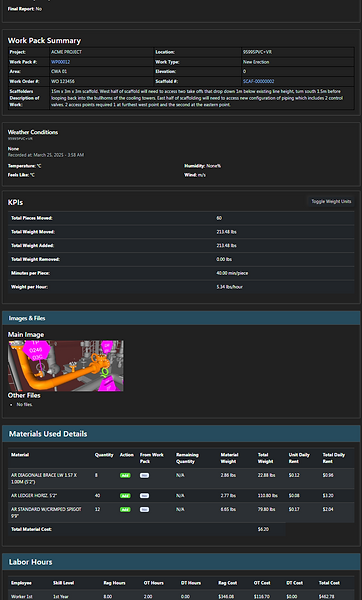The image size is (362, 600).
Task: Click the '$3.20' Total Daily Rent cell
Action: click(x=328, y=496)
